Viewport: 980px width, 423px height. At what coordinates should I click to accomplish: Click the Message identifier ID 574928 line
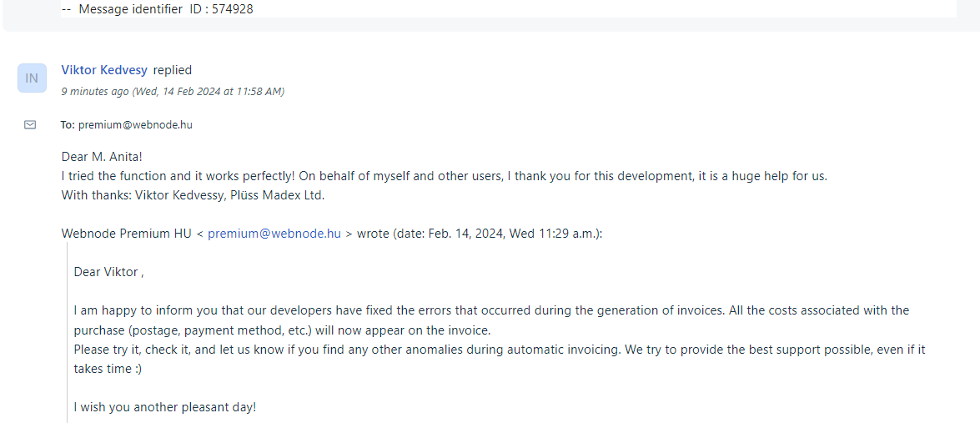point(158,9)
